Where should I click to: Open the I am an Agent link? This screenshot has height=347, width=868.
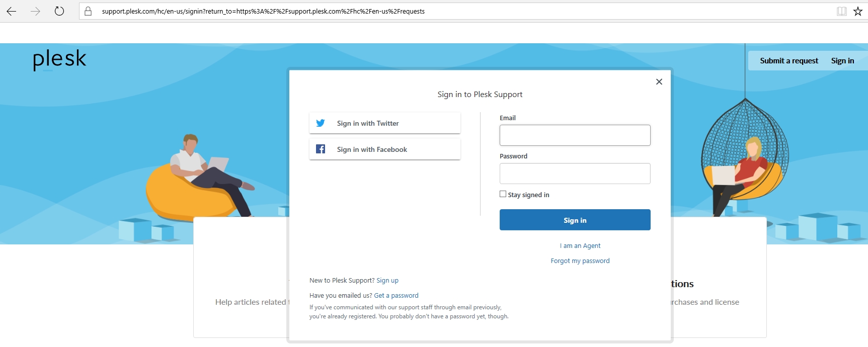coord(580,246)
